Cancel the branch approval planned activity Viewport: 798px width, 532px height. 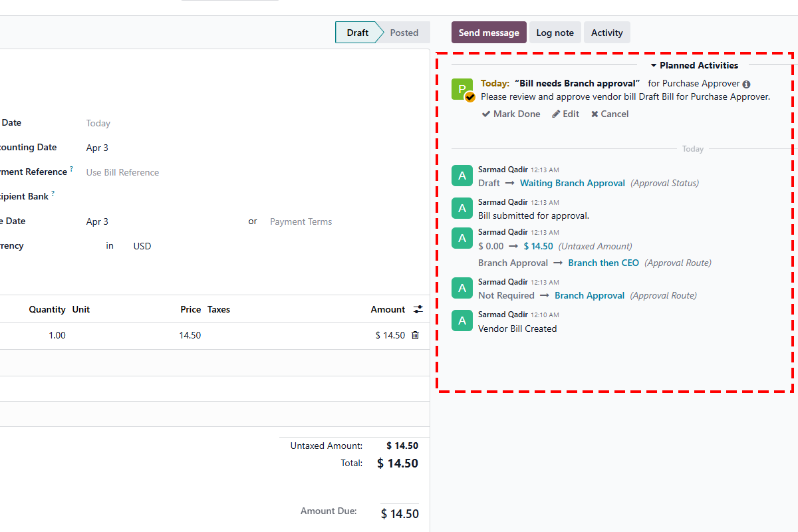(x=609, y=114)
